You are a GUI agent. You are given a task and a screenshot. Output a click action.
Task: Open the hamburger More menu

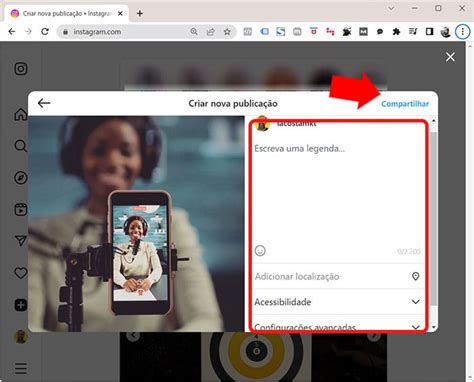21,368
